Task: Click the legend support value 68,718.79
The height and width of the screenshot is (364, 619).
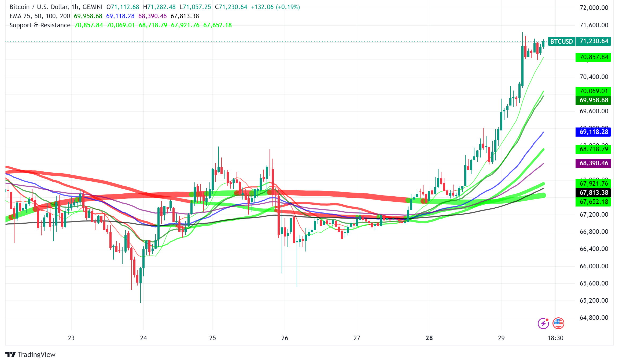Action: click(153, 25)
